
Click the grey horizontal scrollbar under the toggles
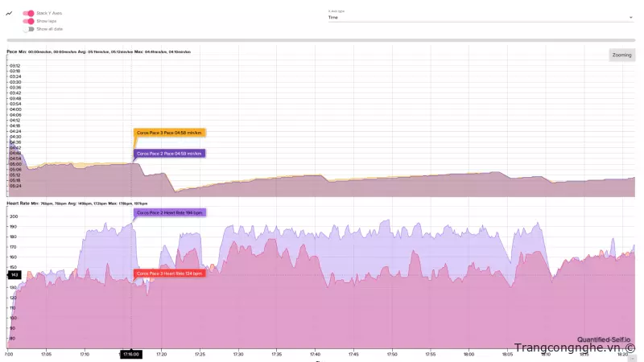(x=320, y=39)
